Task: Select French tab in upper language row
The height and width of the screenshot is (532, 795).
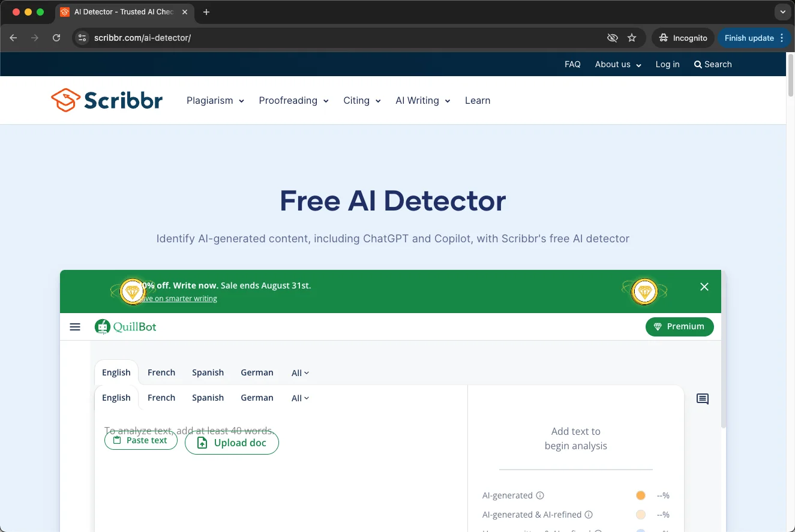Action: (161, 372)
